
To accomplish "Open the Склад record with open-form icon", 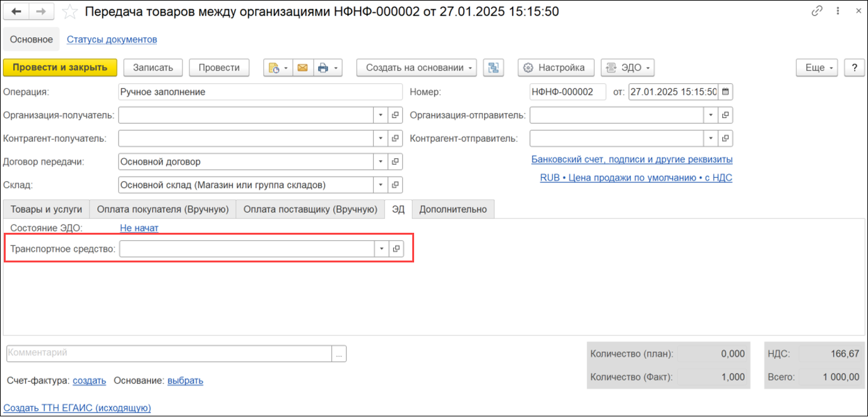I will (x=396, y=185).
